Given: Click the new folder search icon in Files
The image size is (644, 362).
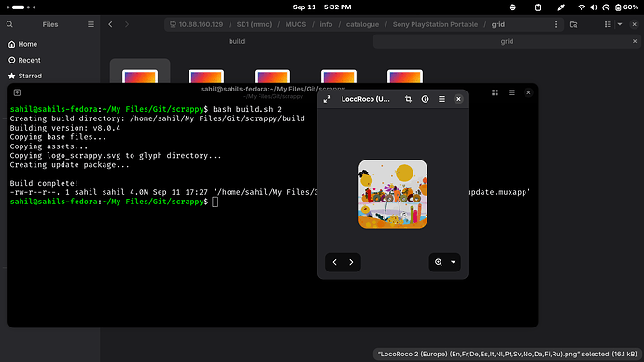Looking at the screenshot, I should pyautogui.click(x=573, y=24).
